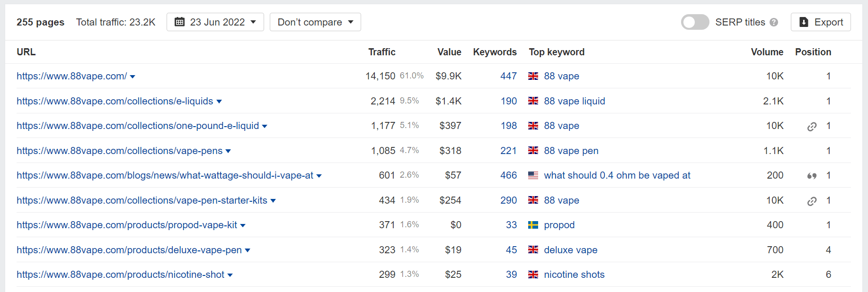The width and height of the screenshot is (868, 292).
Task: Sort by the Value column header
Action: tap(449, 52)
